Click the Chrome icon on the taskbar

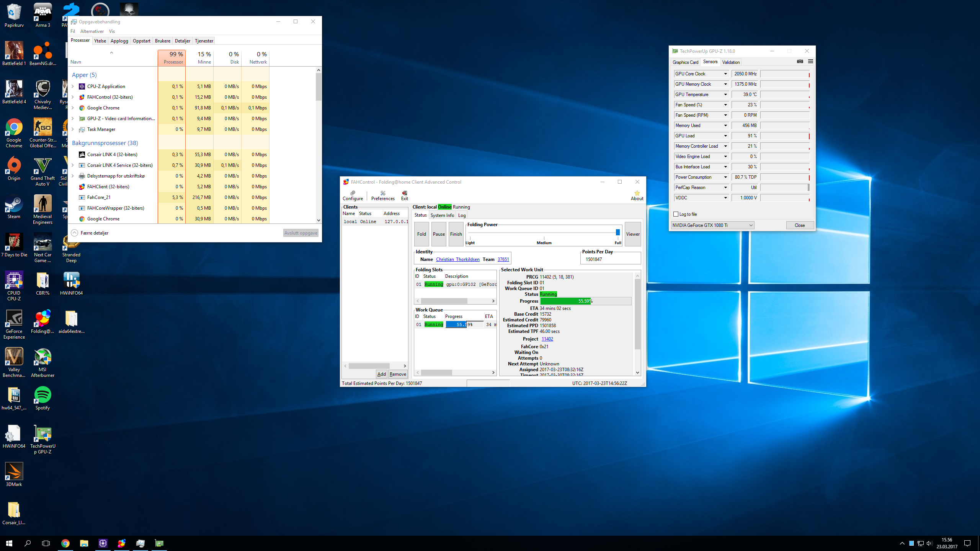65,543
